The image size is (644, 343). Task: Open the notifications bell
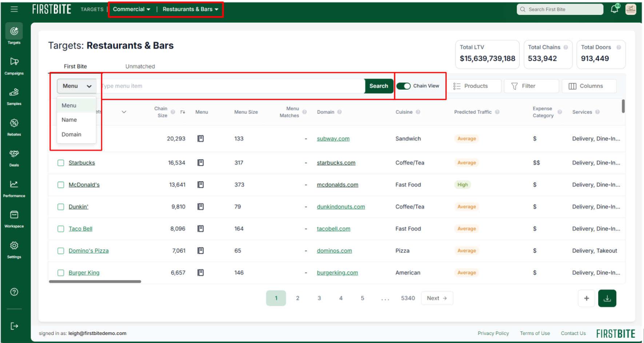pos(615,9)
